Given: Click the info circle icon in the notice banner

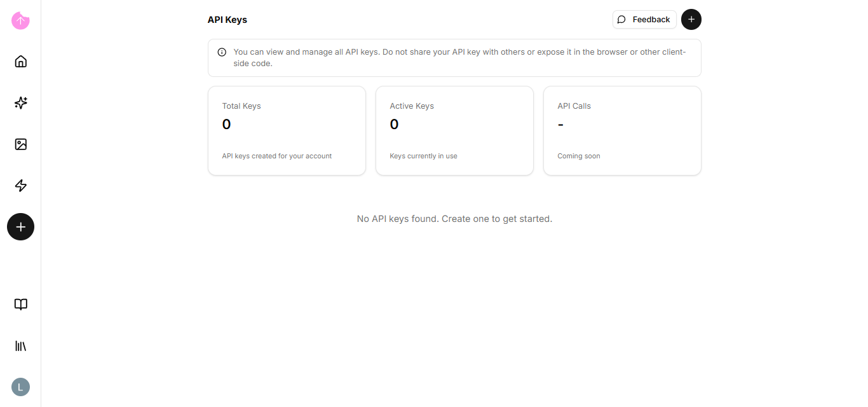Looking at the screenshot, I should point(222,52).
